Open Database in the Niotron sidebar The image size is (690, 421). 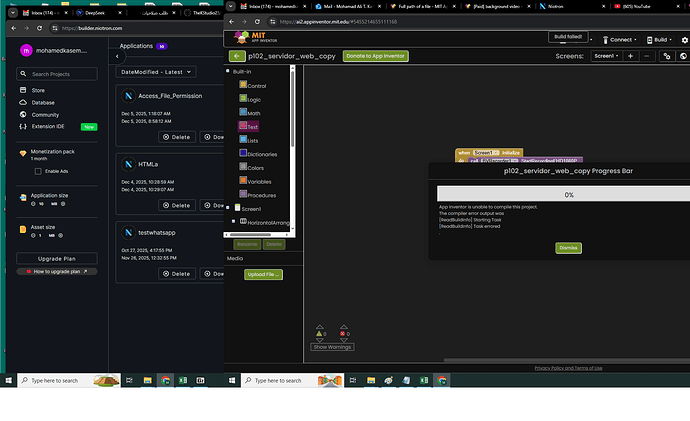[43, 102]
